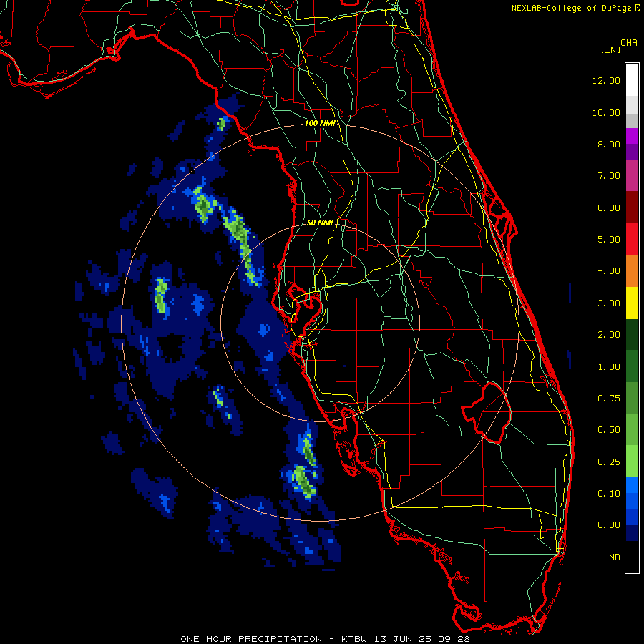Click the 0.00 legend value
The image size is (644, 644).
tap(609, 525)
